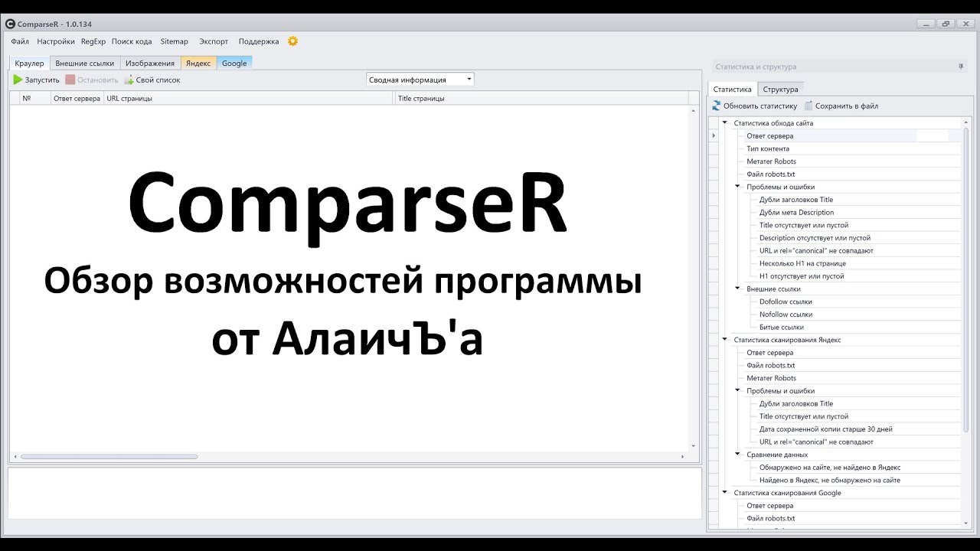This screenshot has height=551, width=980.
Task: Sort by the № column header
Action: [35, 98]
